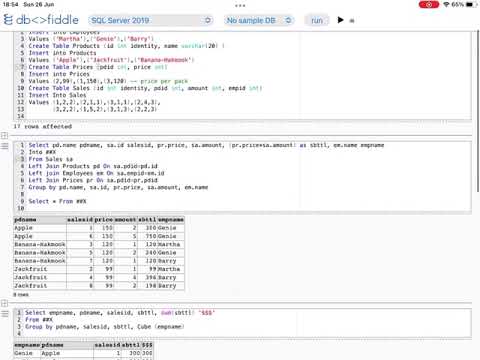Image resolution: width=480 pixels, height=360 pixels.
Task: Click the 'salesid' column header in first result table
Action: 80,220
